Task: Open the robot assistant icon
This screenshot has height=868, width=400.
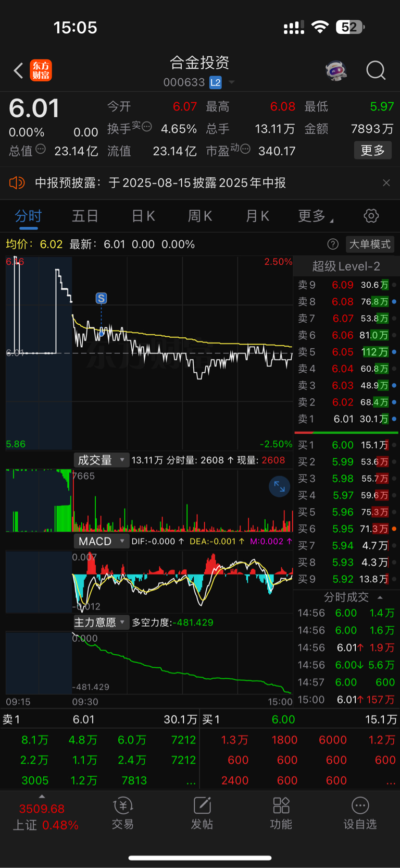Action: [336, 70]
